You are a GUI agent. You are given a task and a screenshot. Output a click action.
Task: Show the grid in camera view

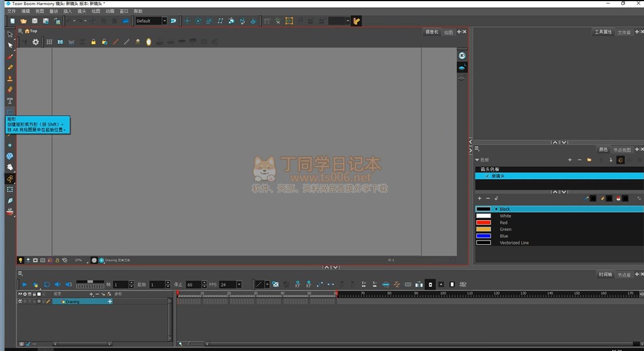pos(49,42)
